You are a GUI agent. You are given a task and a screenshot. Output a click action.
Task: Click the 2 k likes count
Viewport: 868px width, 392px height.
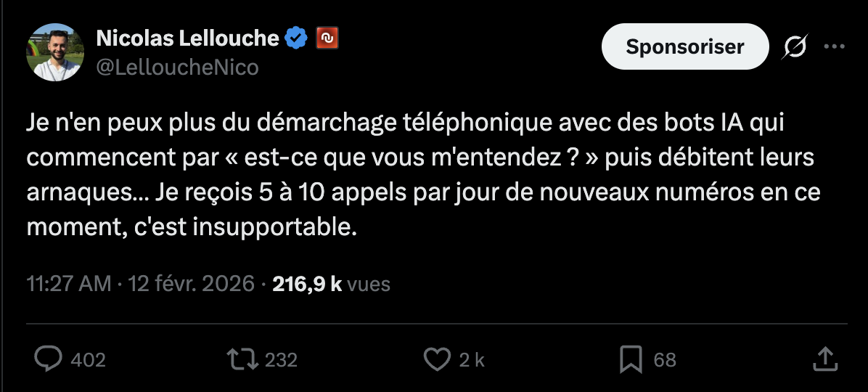[472, 360]
